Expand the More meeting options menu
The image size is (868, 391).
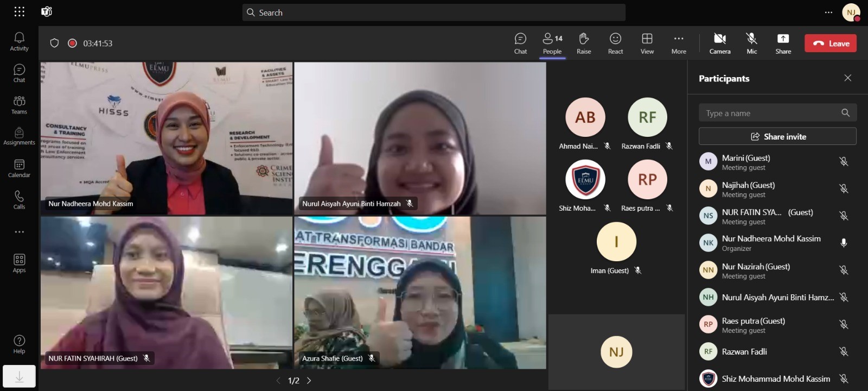[x=679, y=43]
